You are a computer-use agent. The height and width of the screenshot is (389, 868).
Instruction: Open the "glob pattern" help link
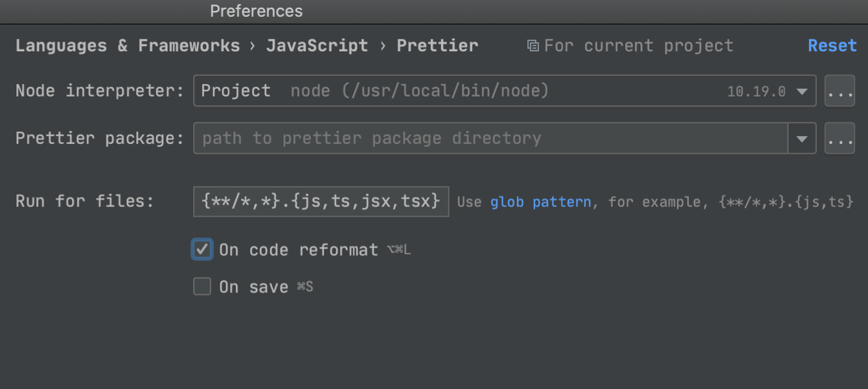[540, 202]
